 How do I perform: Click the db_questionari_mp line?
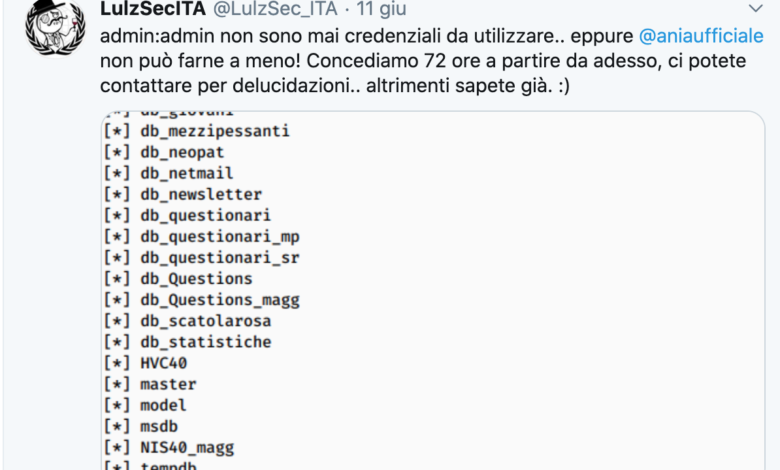pos(201,237)
